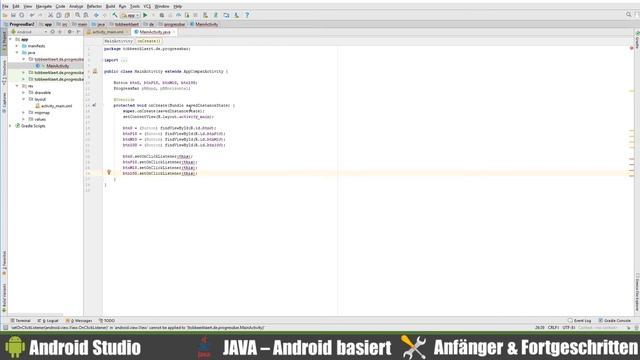Screen dimensions: 640x360
Task: Switch to activity_main.xml editor tab
Action: (107, 32)
